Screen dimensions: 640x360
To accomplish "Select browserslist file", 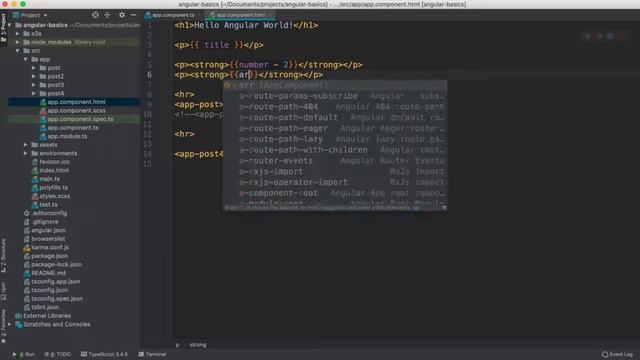I will point(48,239).
